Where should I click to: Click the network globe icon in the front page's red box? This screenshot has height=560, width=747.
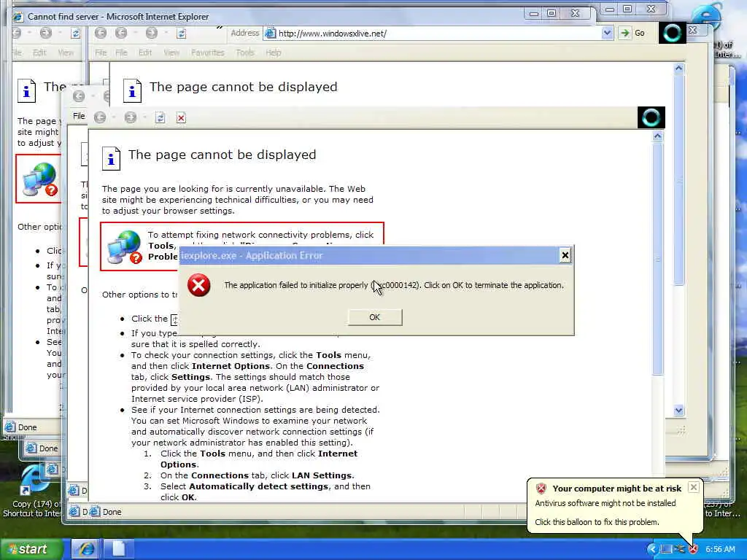(124, 246)
